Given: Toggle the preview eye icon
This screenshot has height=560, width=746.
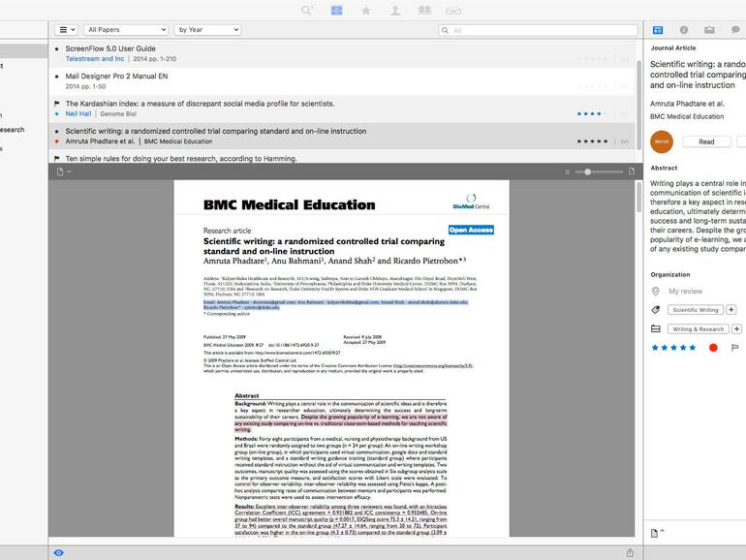Looking at the screenshot, I should coord(58,553).
